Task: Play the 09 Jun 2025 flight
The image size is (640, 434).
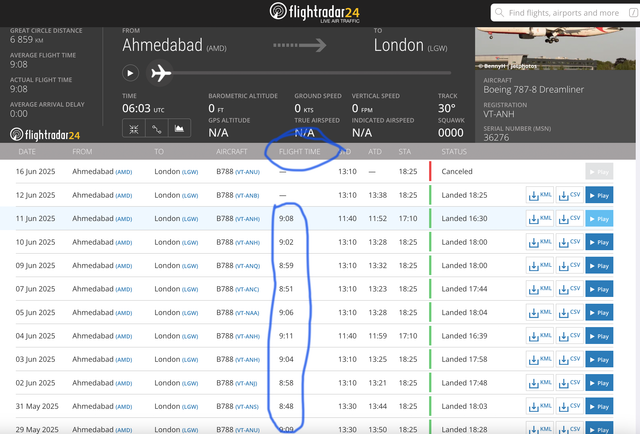Action: point(599,266)
